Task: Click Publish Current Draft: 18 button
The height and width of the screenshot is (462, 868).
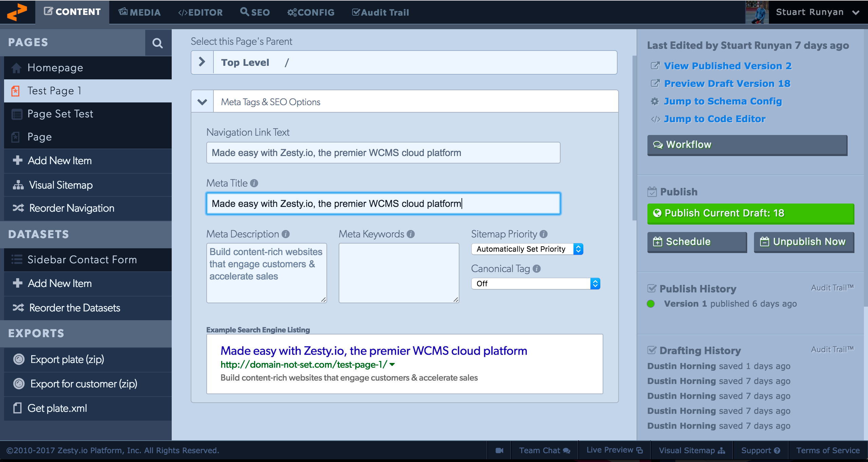Action: pos(751,213)
